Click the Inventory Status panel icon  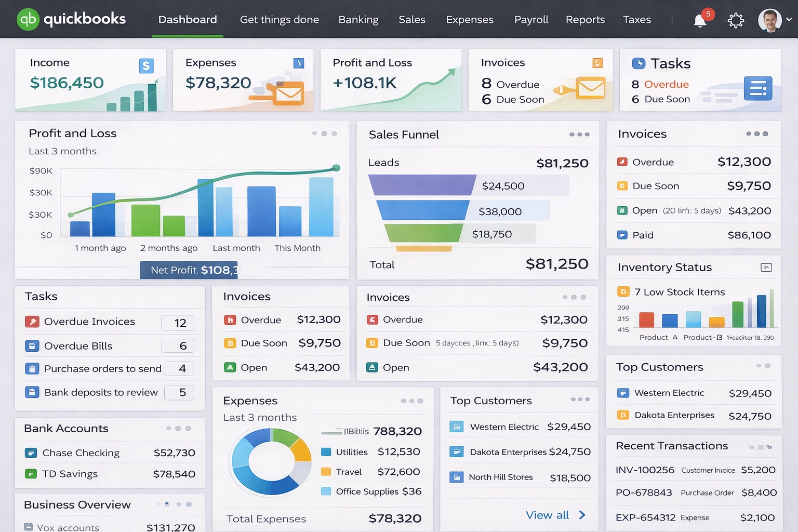point(766,267)
